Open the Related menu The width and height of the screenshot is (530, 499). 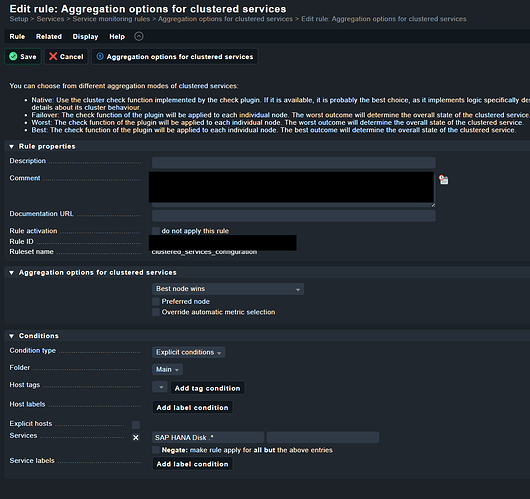[49, 37]
